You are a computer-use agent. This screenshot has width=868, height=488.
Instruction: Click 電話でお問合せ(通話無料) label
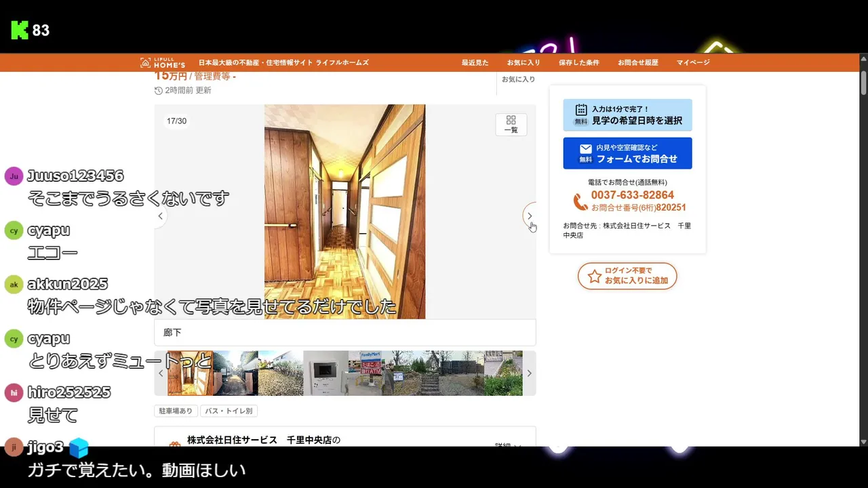[x=627, y=182]
